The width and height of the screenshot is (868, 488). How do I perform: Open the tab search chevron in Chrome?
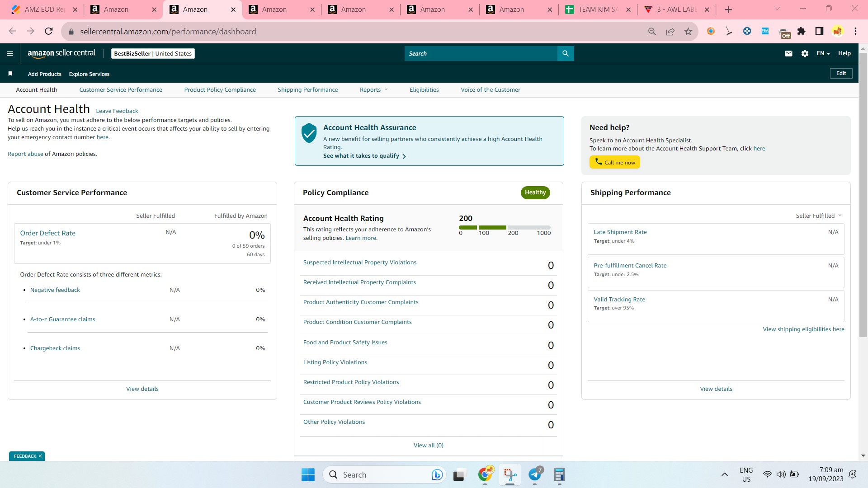(777, 9)
